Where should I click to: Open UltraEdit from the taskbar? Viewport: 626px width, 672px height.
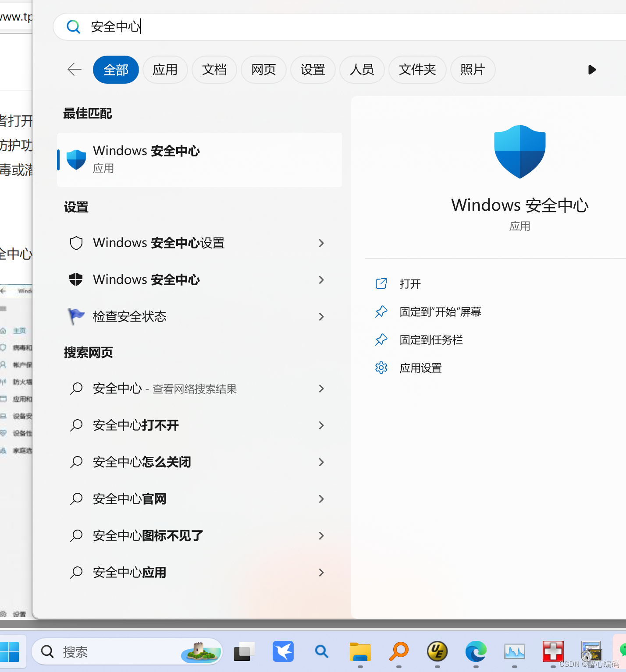pos(437,652)
